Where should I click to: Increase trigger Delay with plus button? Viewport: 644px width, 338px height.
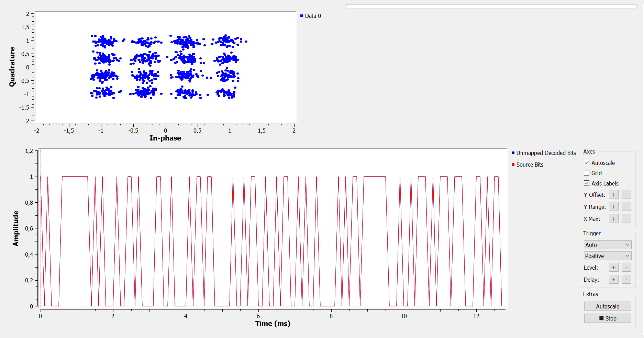pyautogui.click(x=614, y=280)
